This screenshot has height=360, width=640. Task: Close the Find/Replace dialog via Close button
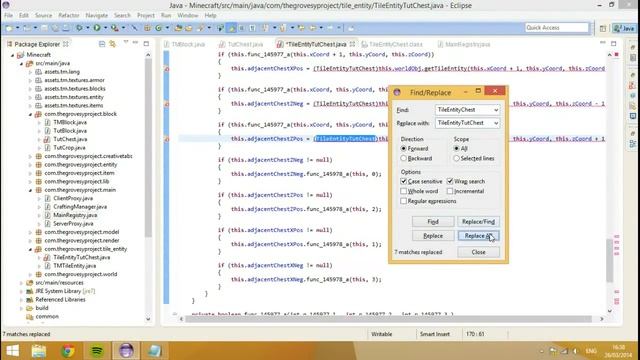[x=478, y=252]
